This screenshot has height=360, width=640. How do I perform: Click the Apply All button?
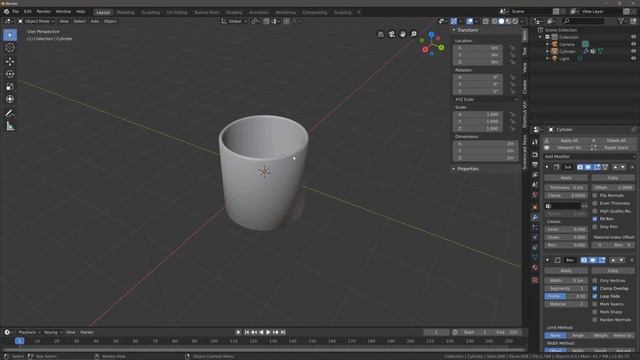tap(566, 140)
